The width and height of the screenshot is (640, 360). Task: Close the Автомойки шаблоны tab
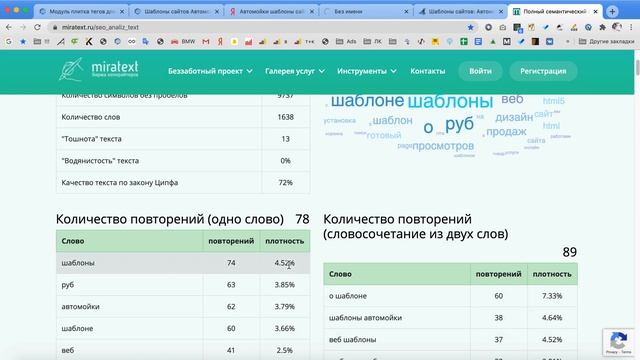click(312, 12)
